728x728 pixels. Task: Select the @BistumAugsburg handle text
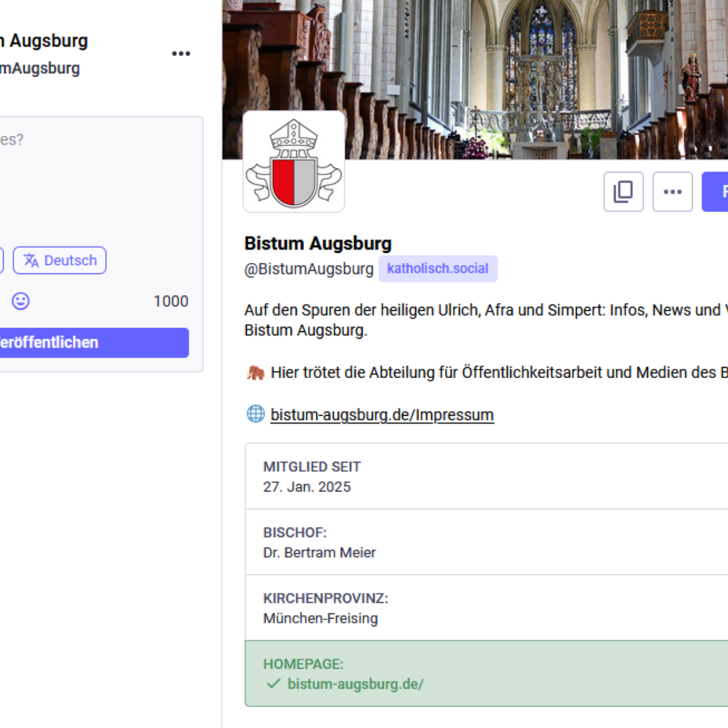click(308, 269)
